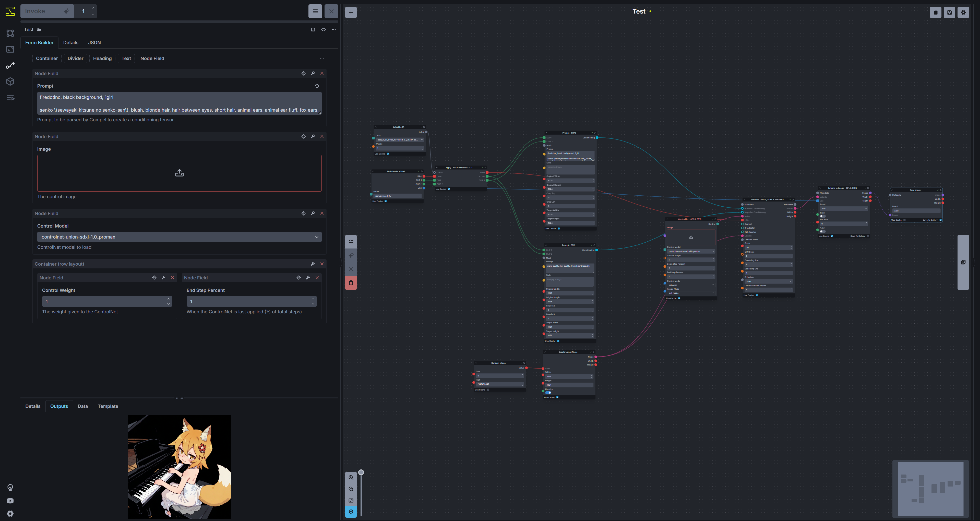Toggle Use Cache on Select LoRA node
This screenshot has height=521, width=980.
[x=388, y=154]
